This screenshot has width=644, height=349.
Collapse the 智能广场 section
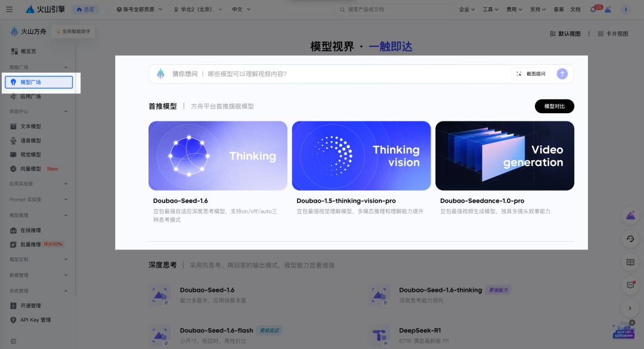tap(66, 67)
